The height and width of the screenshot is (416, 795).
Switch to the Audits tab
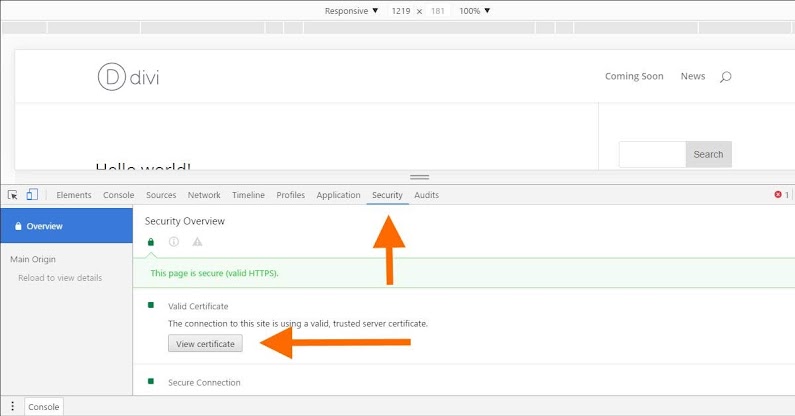pos(426,195)
